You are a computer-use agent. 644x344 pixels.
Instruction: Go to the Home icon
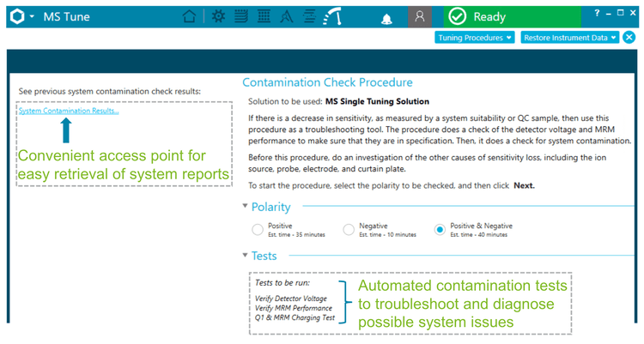pyautogui.click(x=190, y=17)
